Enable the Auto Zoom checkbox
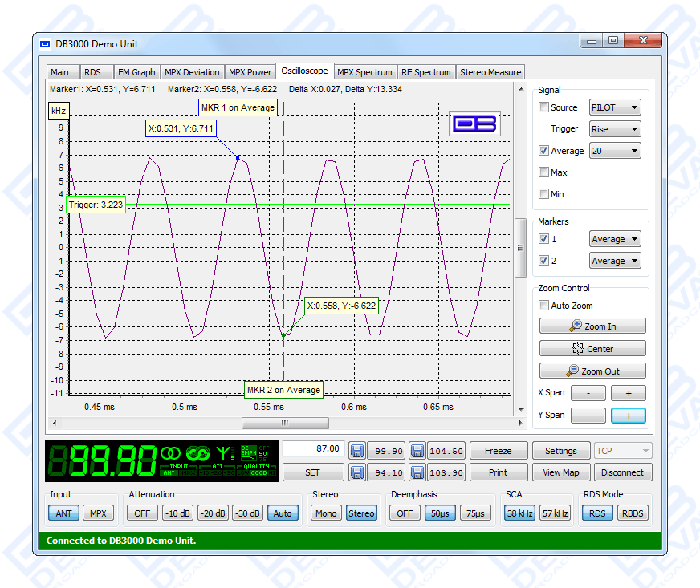Image resolution: width=700 pixels, height=588 pixels. [x=544, y=306]
